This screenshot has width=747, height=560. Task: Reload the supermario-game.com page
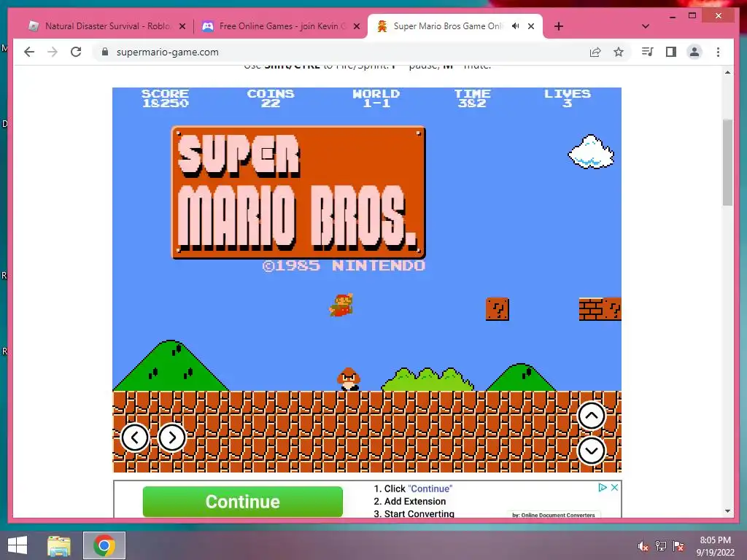(76, 52)
